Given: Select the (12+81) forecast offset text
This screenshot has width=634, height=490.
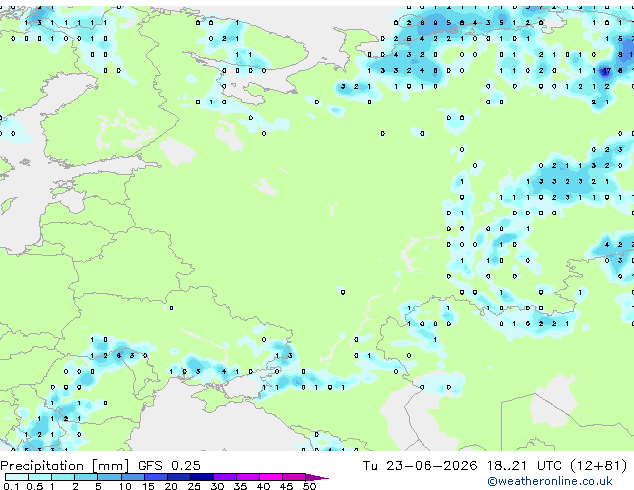Looking at the screenshot, I should (598, 465).
